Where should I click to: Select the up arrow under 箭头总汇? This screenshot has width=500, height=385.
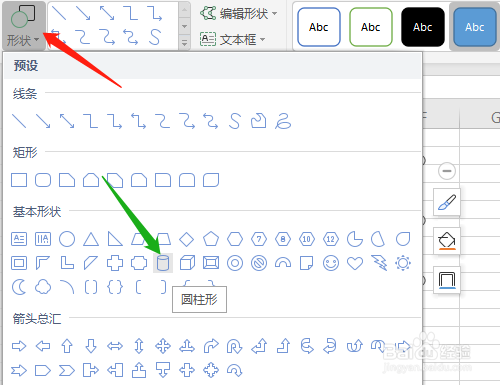pos(67,346)
